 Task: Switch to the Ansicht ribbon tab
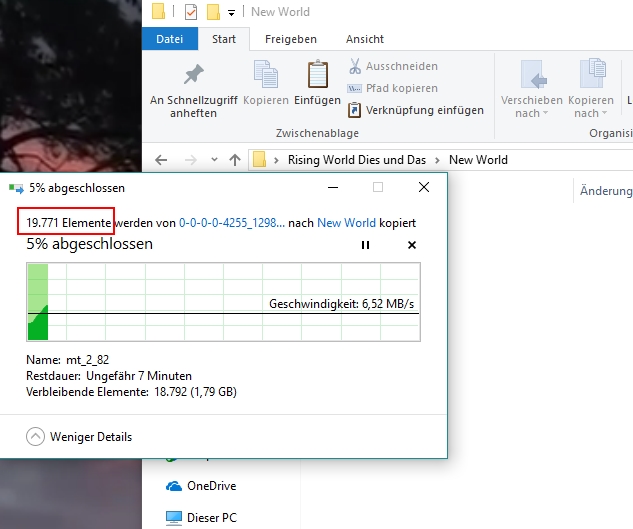coord(365,39)
